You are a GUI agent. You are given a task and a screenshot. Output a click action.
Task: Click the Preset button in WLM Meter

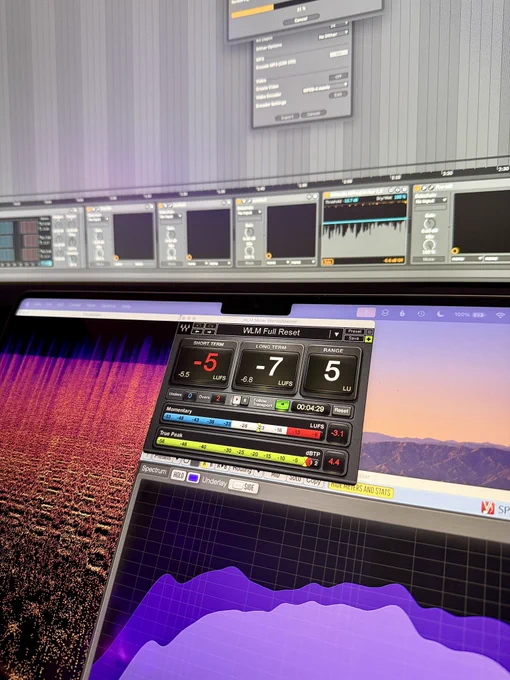[x=355, y=331]
